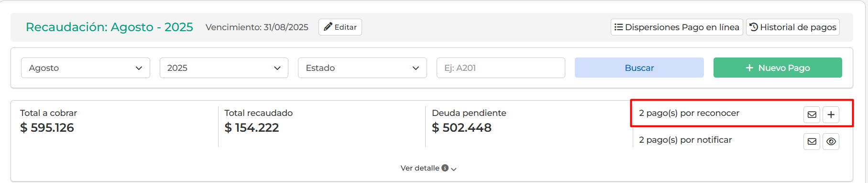Click the 2 pago(s) por notificar label
This screenshot has width=868, height=183.
[685, 140]
